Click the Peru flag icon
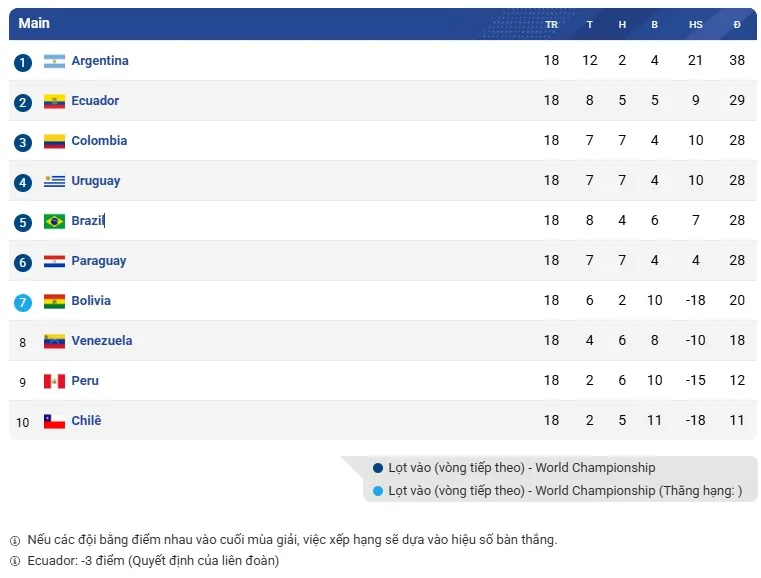 tap(54, 381)
